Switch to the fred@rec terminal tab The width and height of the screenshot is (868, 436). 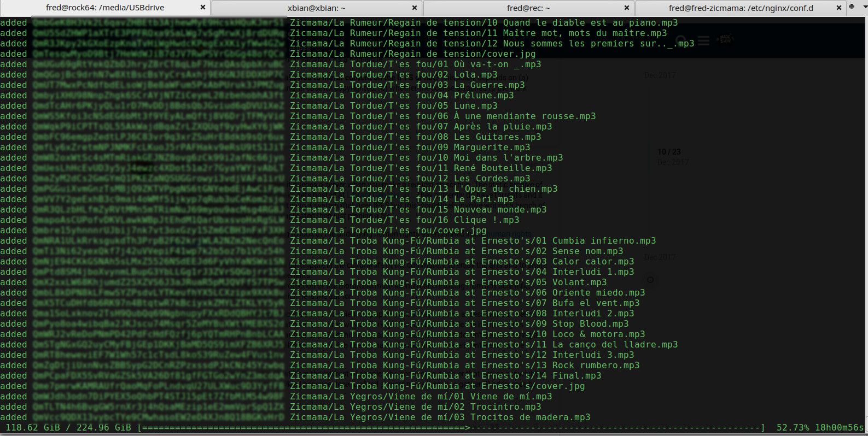click(x=528, y=8)
